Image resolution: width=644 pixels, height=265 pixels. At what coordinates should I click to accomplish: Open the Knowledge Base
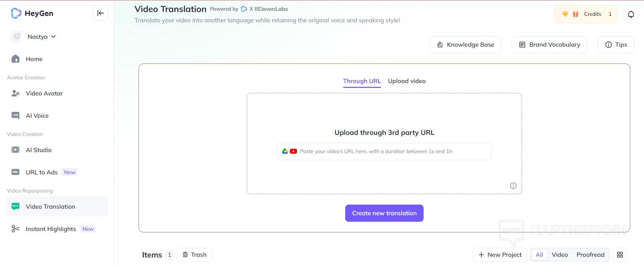pyautogui.click(x=465, y=45)
